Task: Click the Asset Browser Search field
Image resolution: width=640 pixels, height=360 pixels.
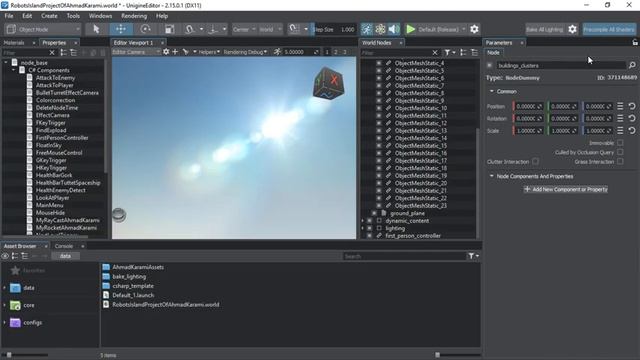Action: 404,256
